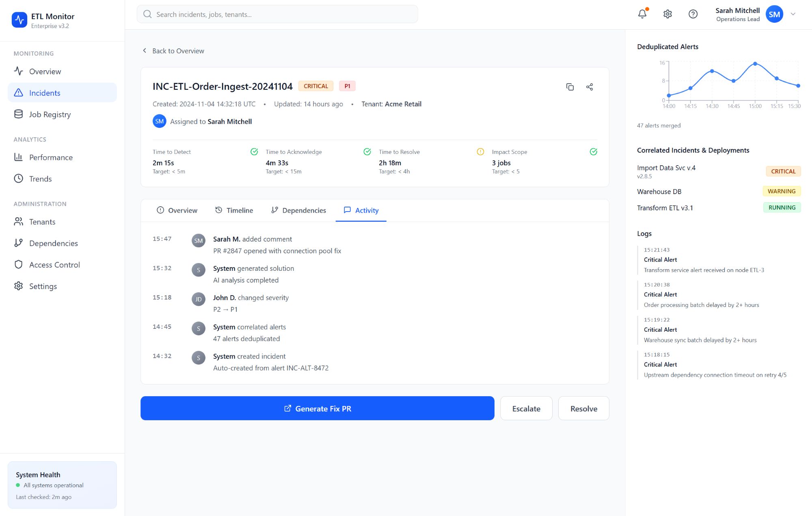
Task: Open log about order processing batch delayed
Action: tap(719, 295)
